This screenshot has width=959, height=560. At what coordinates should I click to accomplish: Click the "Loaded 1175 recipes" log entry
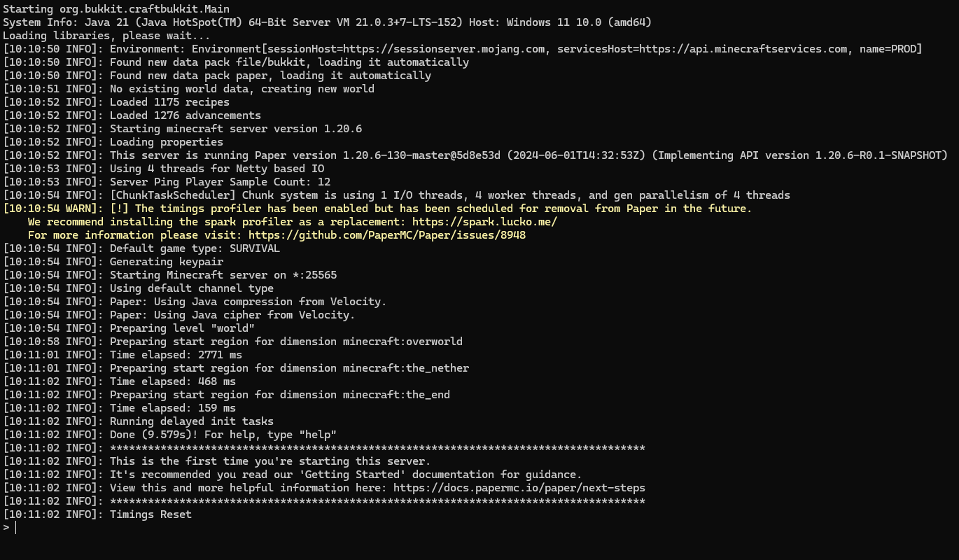[x=169, y=102]
